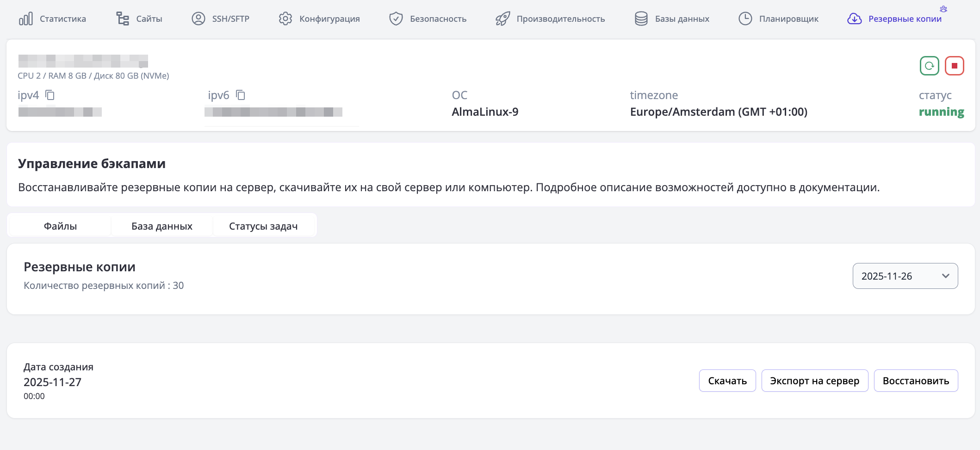This screenshot has width=980, height=450.
Task: Click the Performance rocket icon
Action: point(503,19)
